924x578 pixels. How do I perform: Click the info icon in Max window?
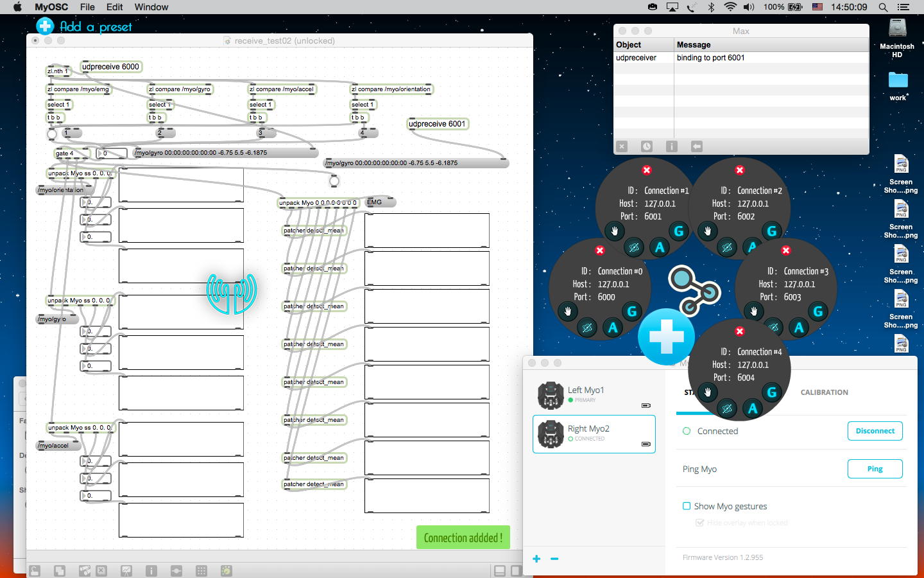[671, 146]
